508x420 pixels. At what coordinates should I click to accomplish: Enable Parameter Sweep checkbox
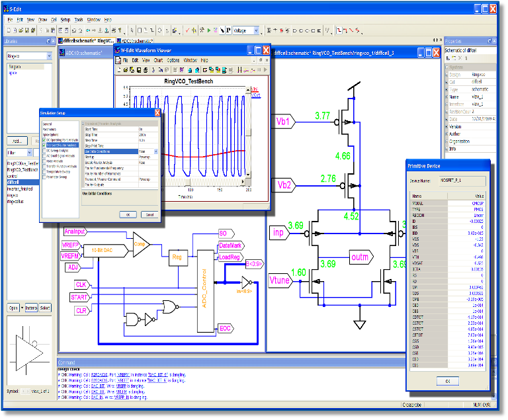44,177
